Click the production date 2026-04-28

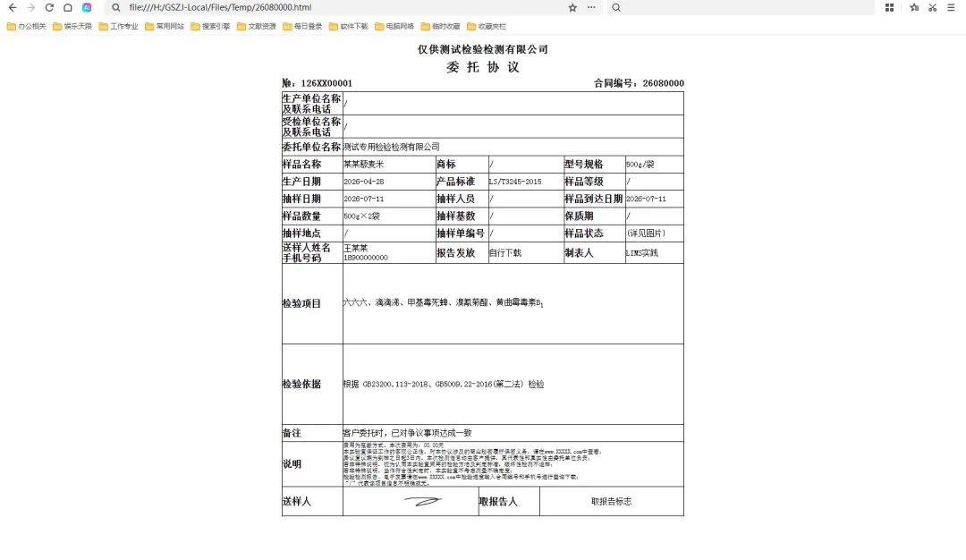363,182
